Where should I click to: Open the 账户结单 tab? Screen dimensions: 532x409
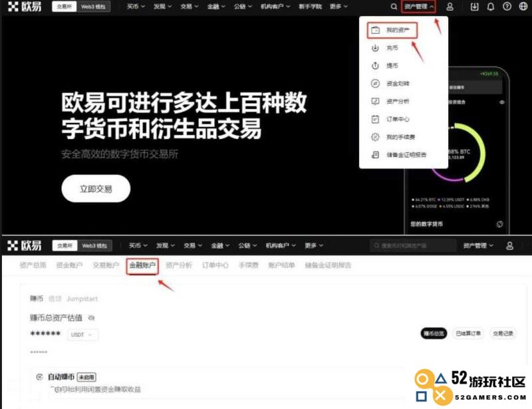click(x=281, y=265)
